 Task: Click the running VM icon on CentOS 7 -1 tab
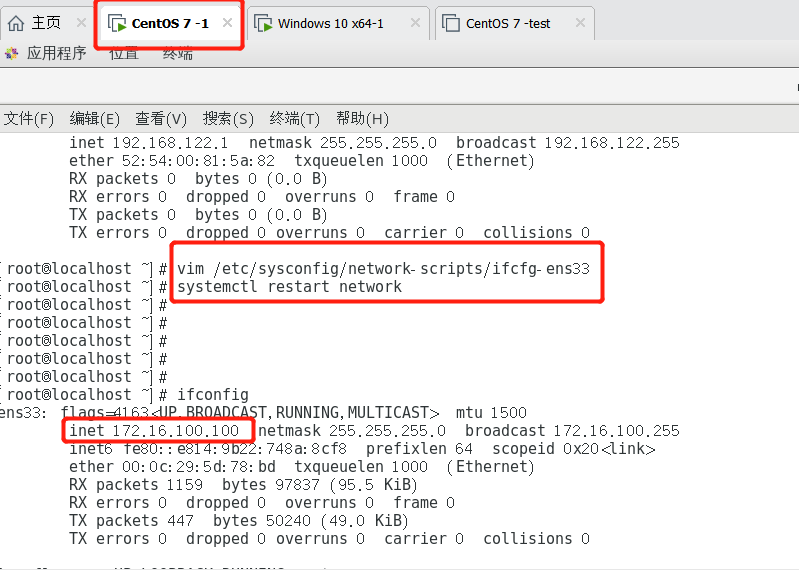pyautogui.click(x=117, y=23)
